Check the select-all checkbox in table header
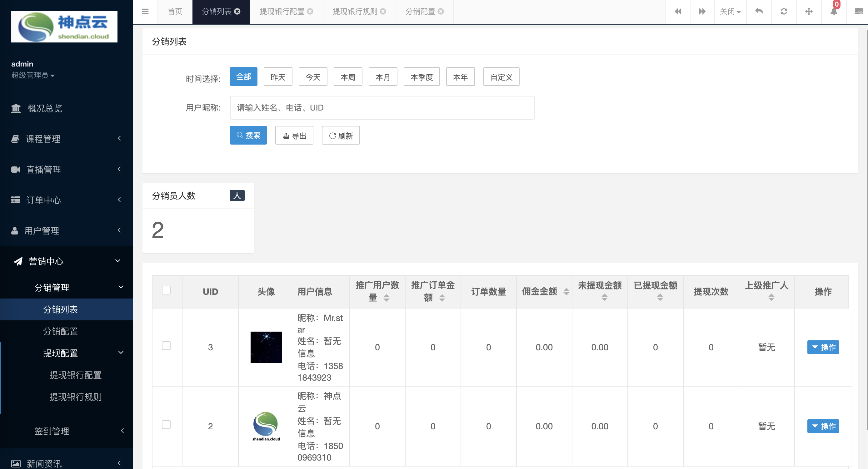 pos(166,290)
